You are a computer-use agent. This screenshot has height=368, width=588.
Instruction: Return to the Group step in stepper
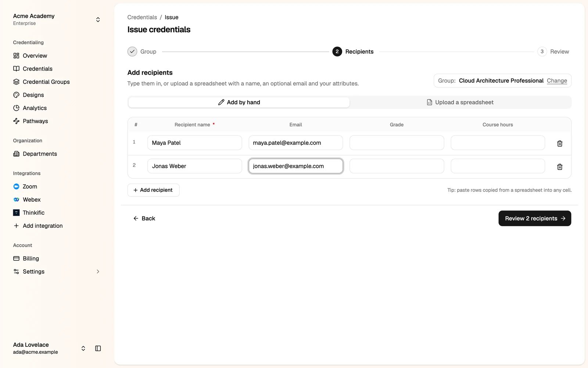[142, 52]
